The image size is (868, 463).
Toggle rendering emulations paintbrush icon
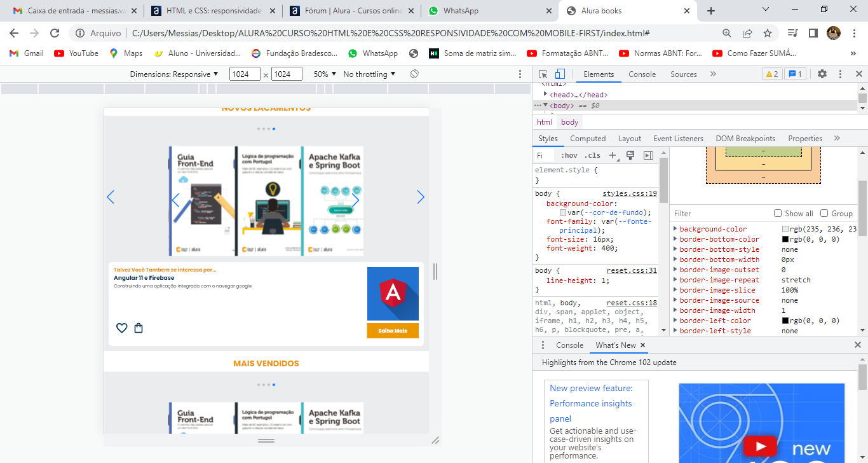coord(630,155)
